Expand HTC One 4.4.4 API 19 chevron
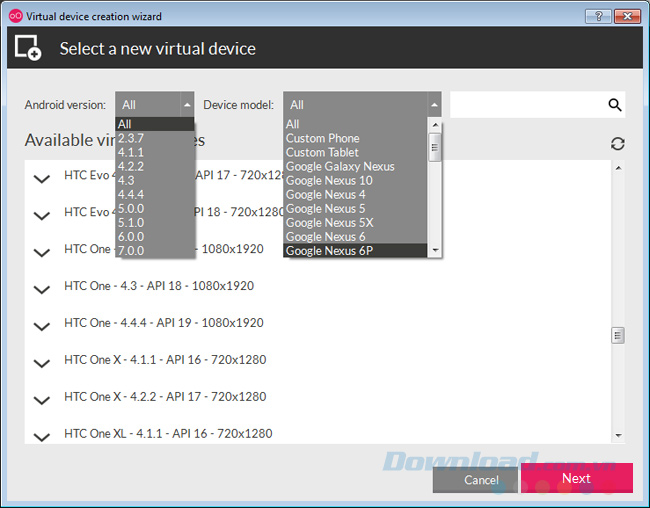 (42, 326)
